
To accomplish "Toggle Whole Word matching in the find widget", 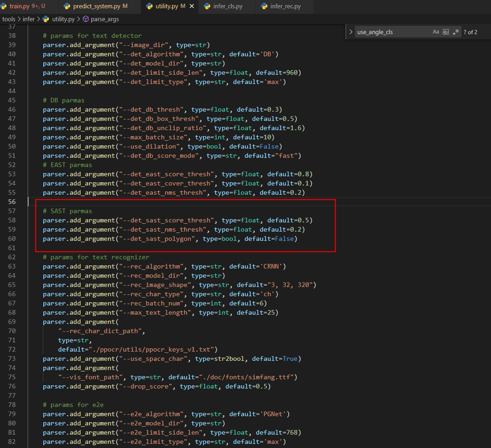I will coord(445,31).
